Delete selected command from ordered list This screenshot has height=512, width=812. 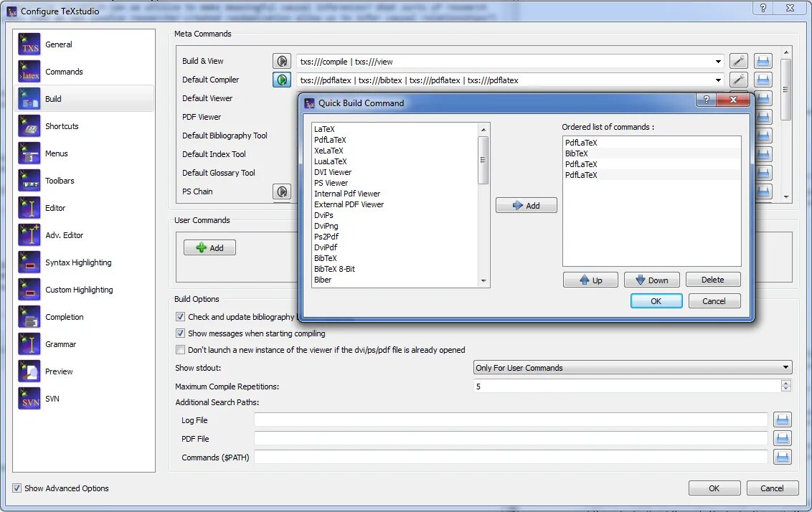[713, 280]
